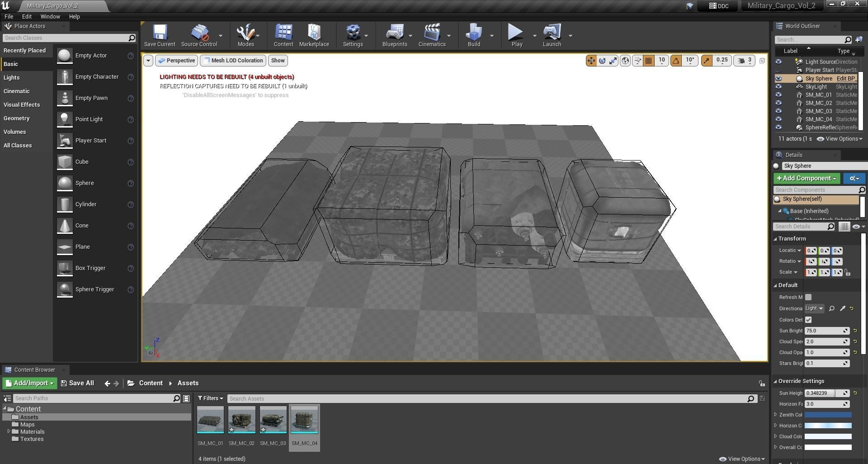The width and height of the screenshot is (868, 464).
Task: Toggle Sky Sphere visibility eye
Action: (x=778, y=79)
